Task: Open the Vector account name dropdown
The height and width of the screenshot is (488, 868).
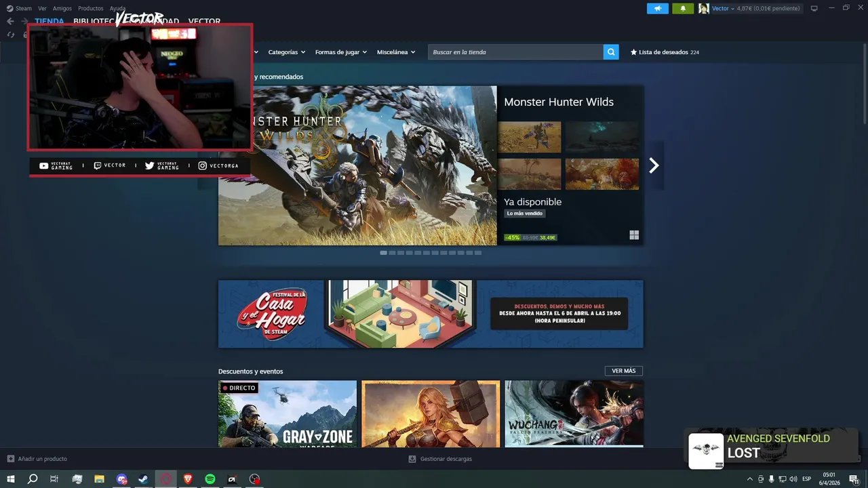Action: (x=723, y=8)
